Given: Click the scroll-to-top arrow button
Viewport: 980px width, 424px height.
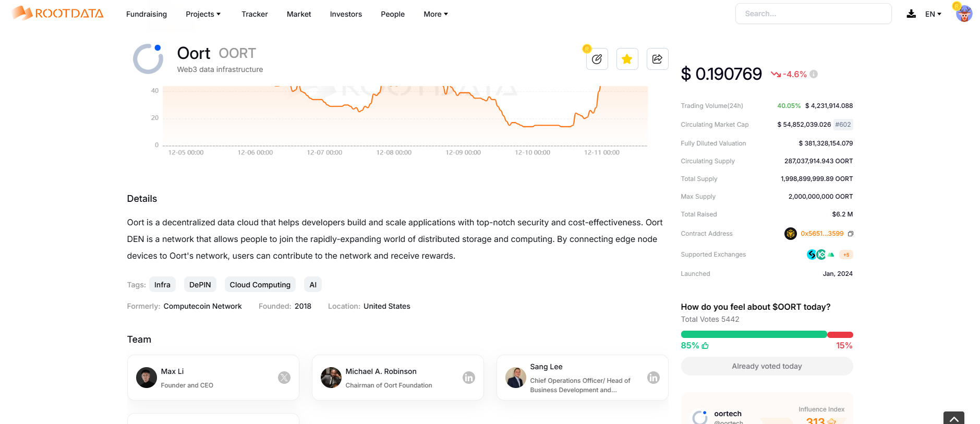Looking at the screenshot, I should pyautogui.click(x=953, y=418).
